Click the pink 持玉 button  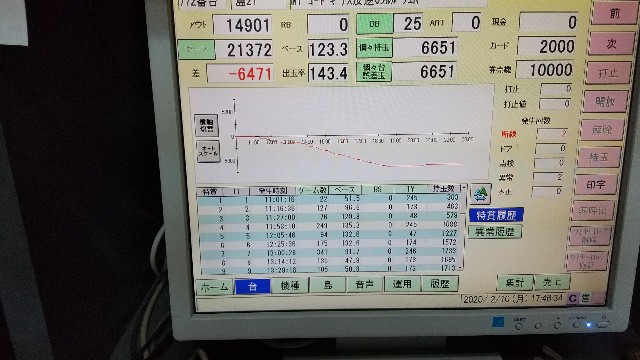[x=600, y=157]
